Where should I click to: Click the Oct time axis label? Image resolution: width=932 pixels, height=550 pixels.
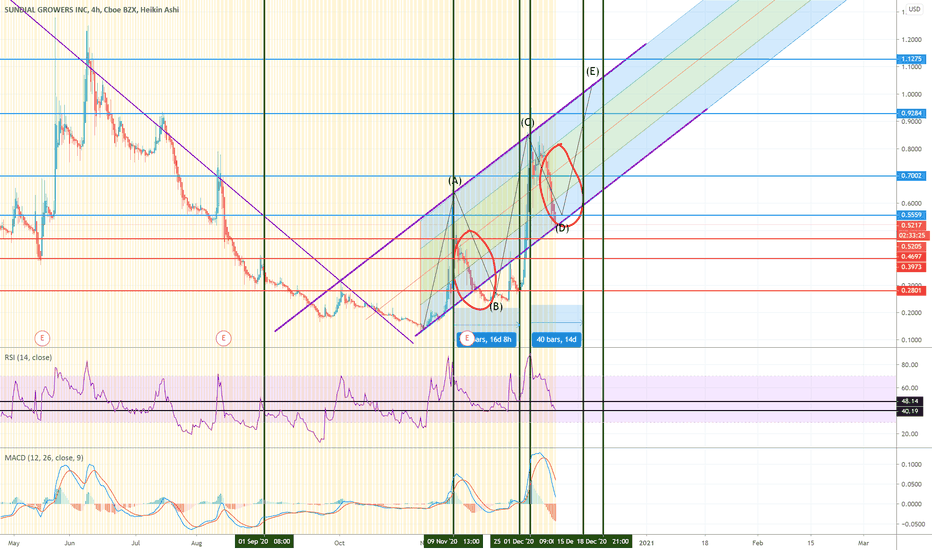pyautogui.click(x=339, y=542)
